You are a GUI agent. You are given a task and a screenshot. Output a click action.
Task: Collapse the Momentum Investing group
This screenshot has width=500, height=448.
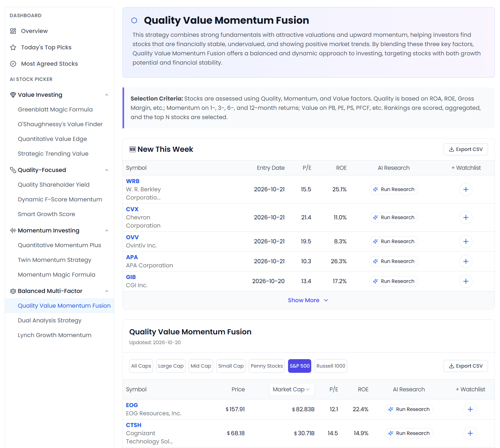click(x=107, y=231)
